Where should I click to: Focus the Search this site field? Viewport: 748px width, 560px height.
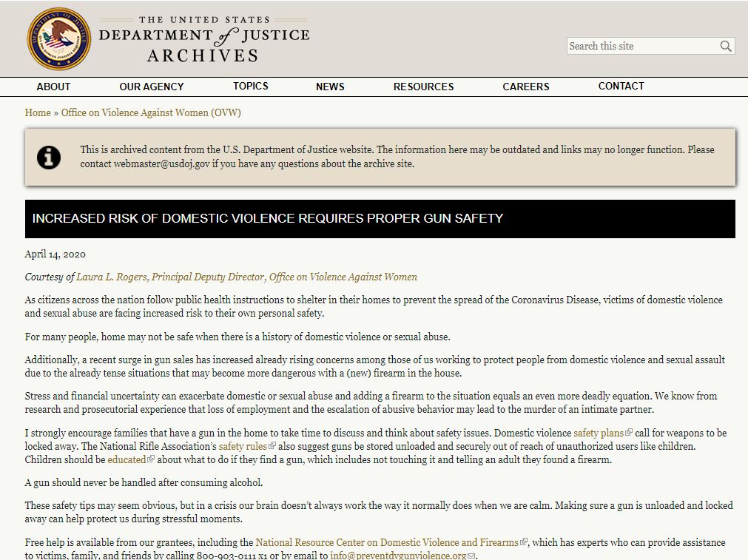click(650, 47)
